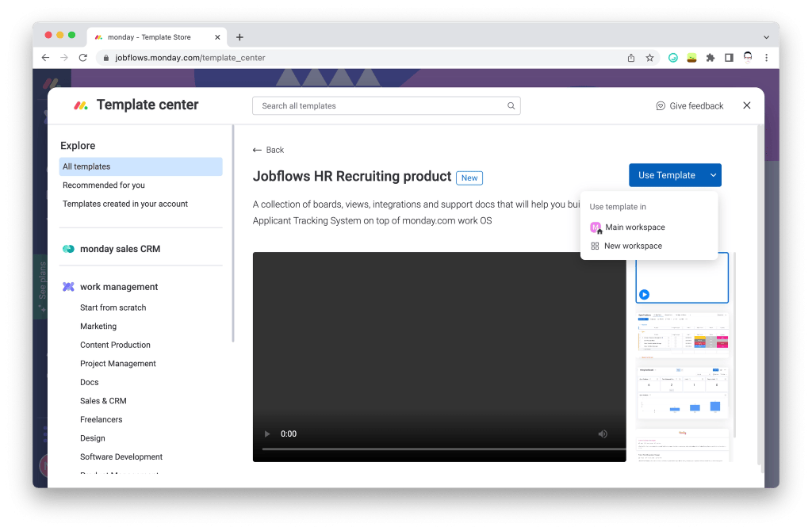
Task: Close the monday Template Store tab
Action: 217,37
